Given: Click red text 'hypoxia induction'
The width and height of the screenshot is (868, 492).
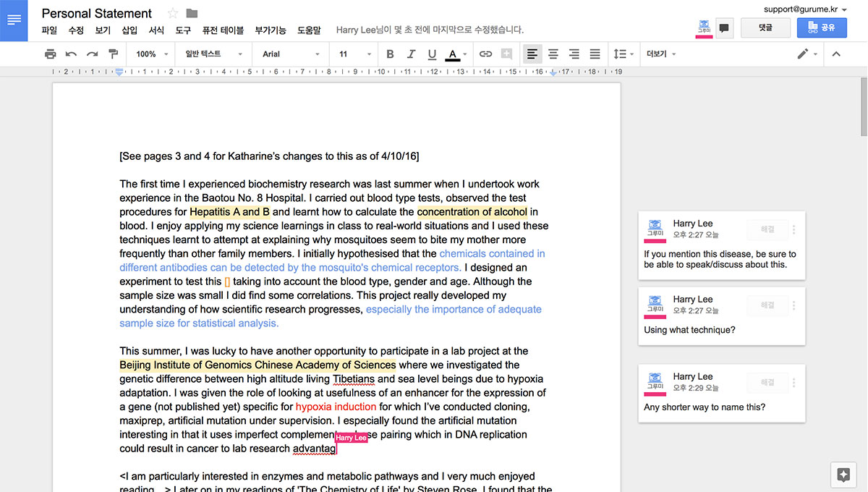Looking at the screenshot, I should point(336,407).
